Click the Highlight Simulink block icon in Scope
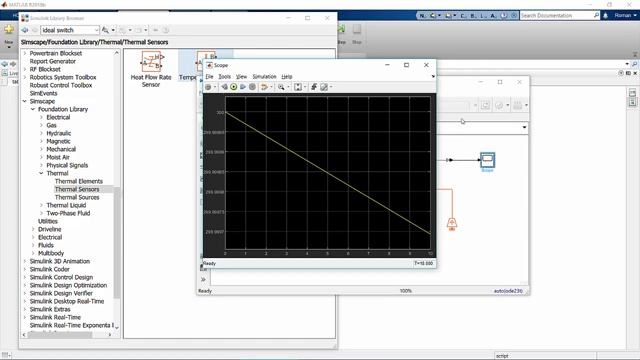Screen dimensions: 640x360 [264, 87]
